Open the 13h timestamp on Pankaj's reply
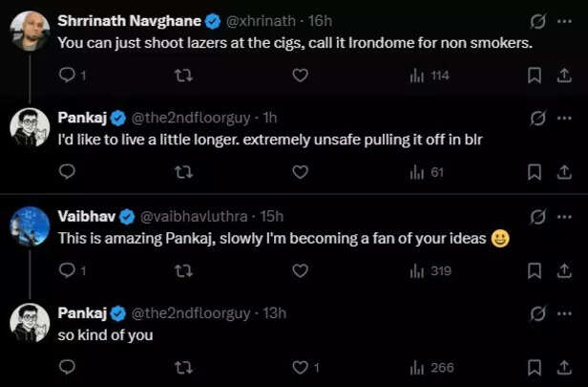This screenshot has height=387, width=588. [x=273, y=313]
